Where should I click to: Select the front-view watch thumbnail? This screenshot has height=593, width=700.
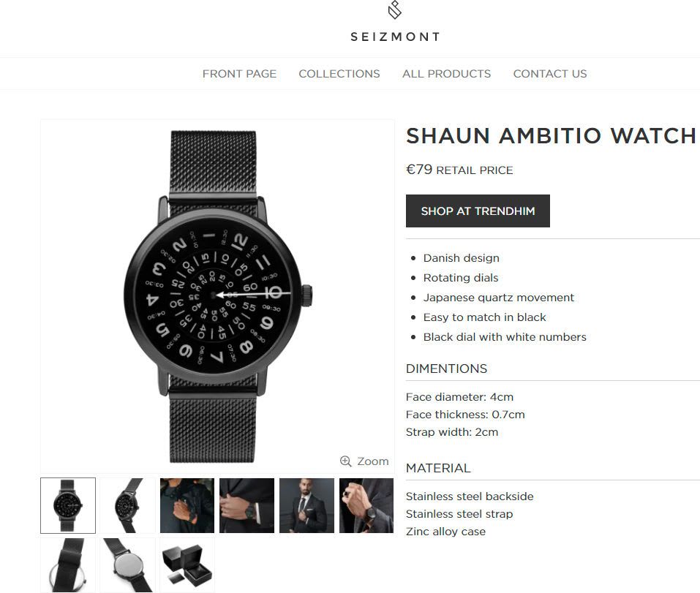(68, 505)
